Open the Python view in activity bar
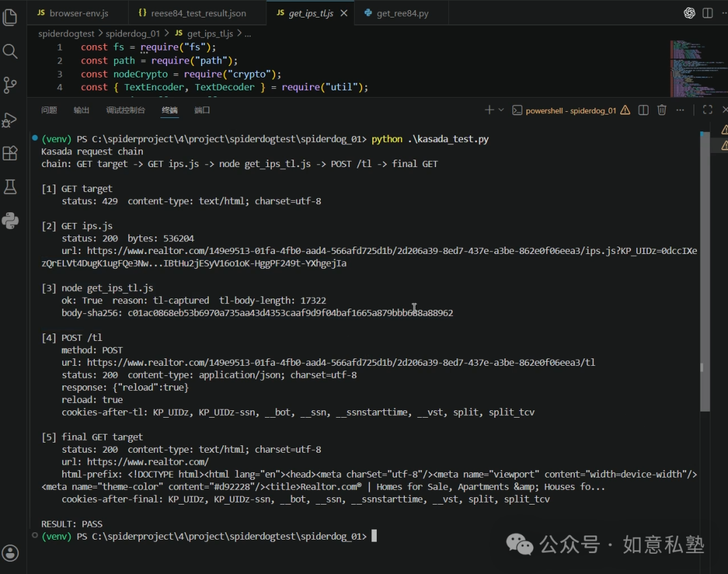This screenshot has height=574, width=728. click(x=10, y=221)
